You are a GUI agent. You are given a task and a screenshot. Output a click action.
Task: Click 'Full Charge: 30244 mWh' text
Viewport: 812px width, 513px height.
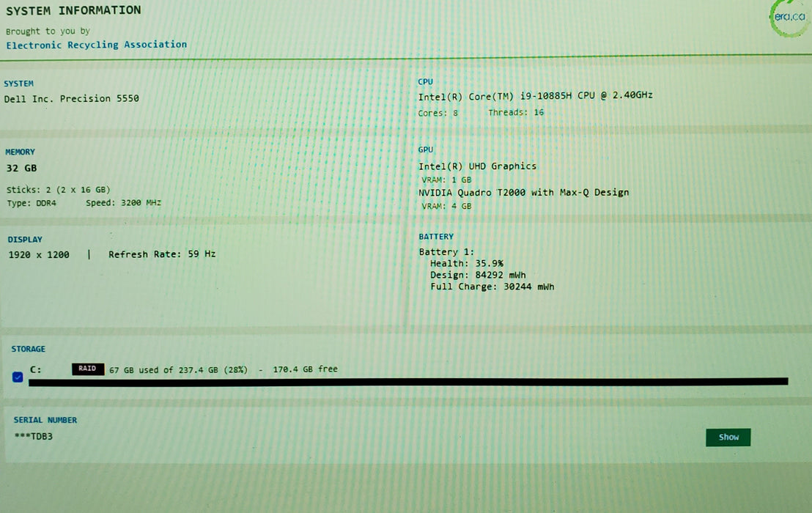[492, 287]
